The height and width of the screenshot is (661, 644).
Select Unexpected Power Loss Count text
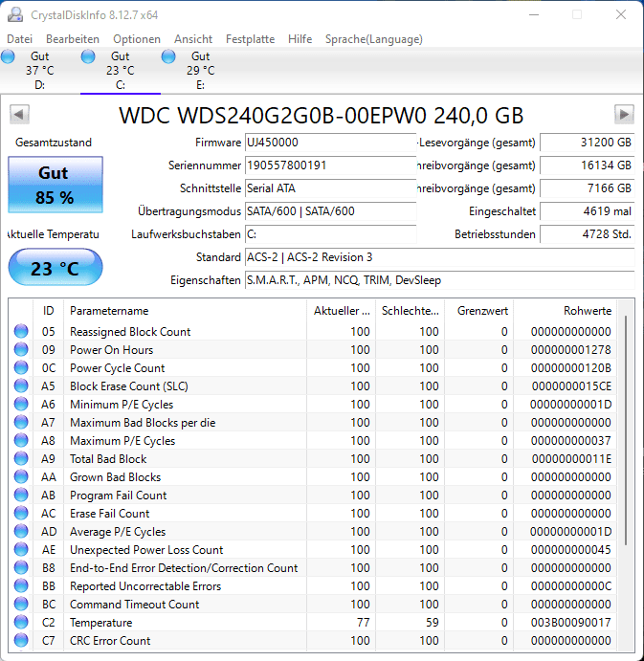click(146, 550)
